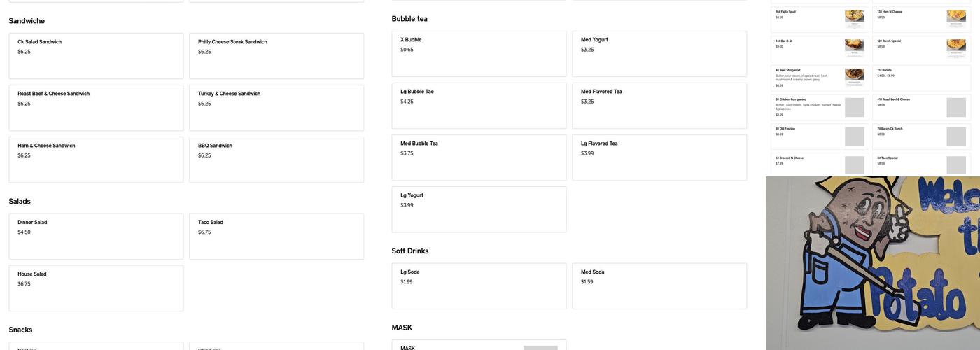The height and width of the screenshot is (350, 980).
Task: Pick the Lg Bubble Tae item
Action: coord(479,106)
